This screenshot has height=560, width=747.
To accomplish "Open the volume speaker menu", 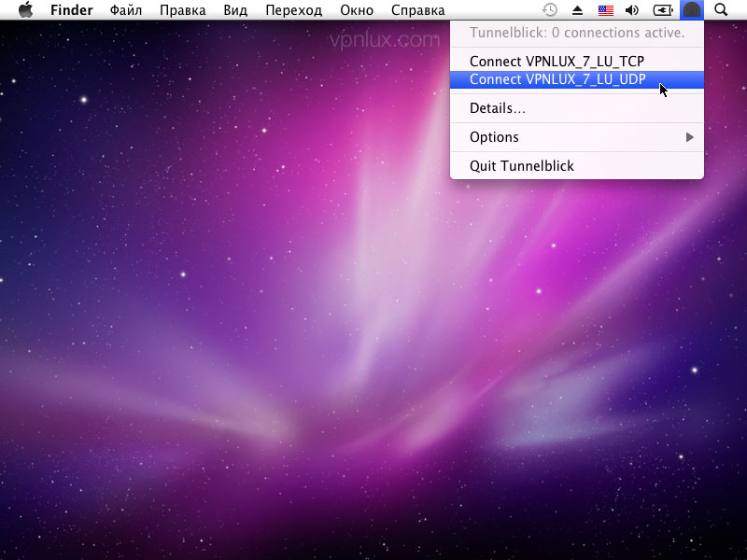I will tap(632, 10).
